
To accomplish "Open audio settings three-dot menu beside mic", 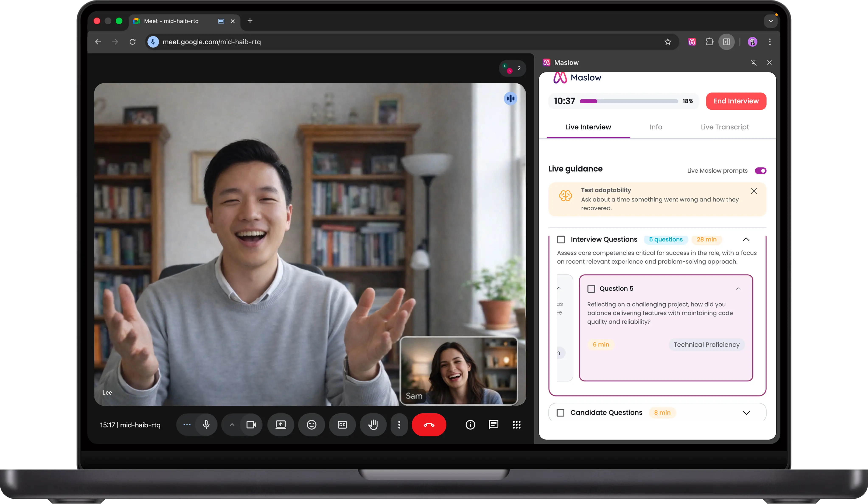I will point(187,424).
